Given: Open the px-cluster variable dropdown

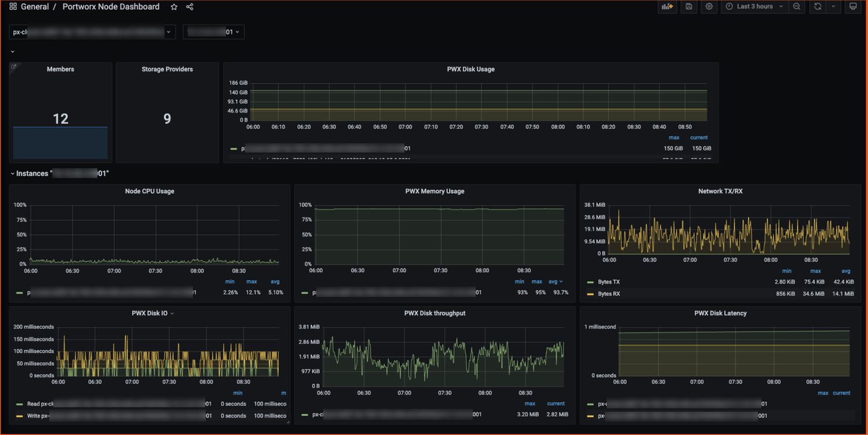Looking at the screenshot, I should (x=92, y=32).
